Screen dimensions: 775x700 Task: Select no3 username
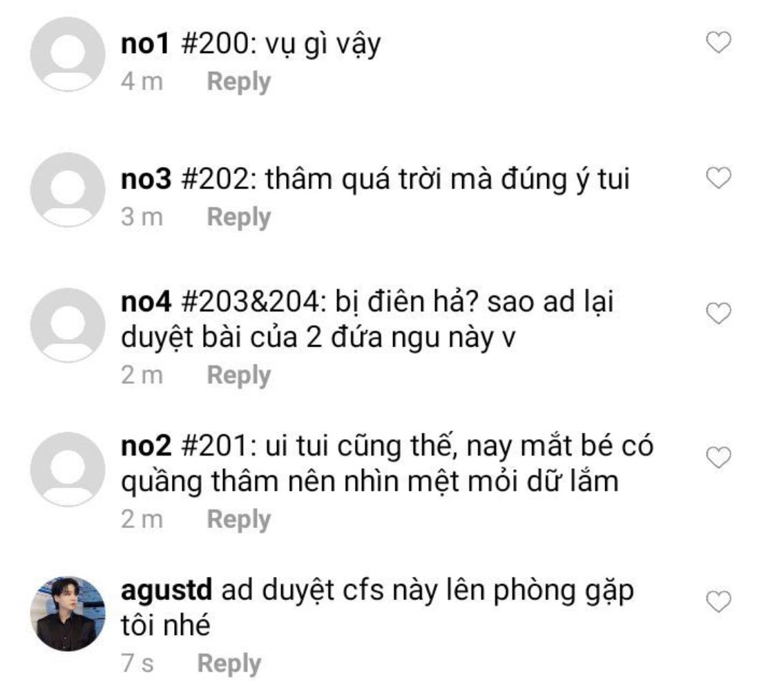point(146,179)
